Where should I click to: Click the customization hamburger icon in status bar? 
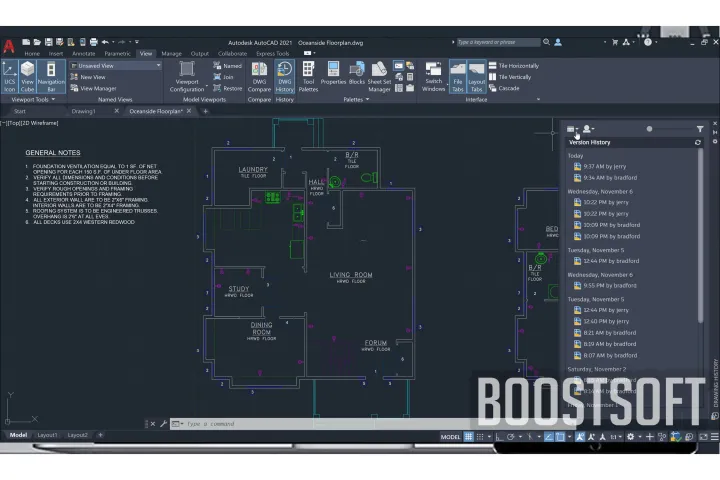pos(714,437)
